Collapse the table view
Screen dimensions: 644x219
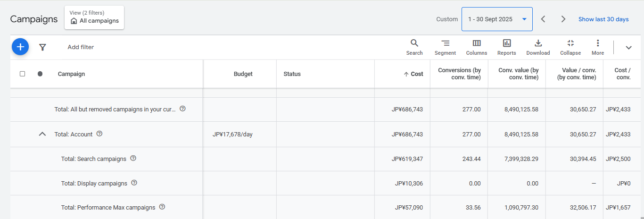tap(570, 47)
